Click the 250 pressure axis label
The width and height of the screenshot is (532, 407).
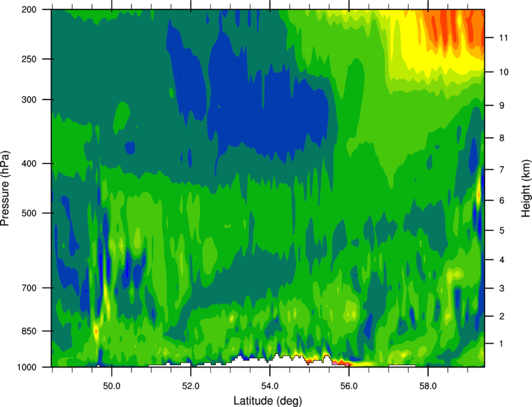(x=29, y=59)
